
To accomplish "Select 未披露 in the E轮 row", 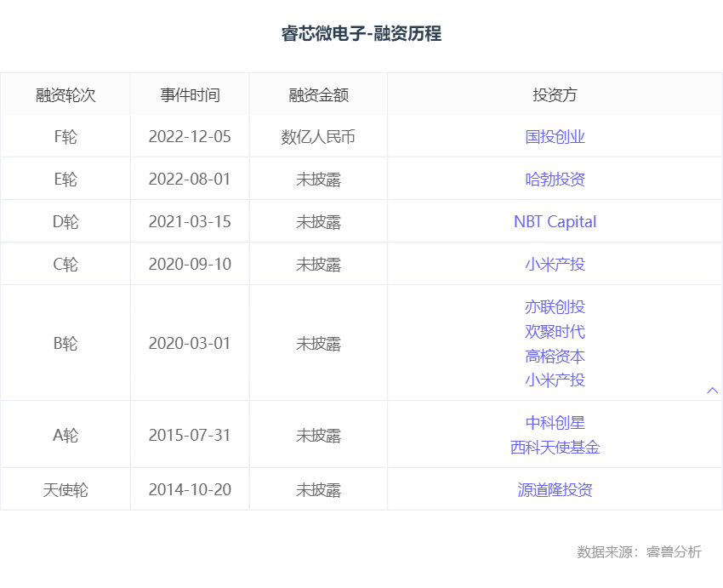I will (319, 180).
